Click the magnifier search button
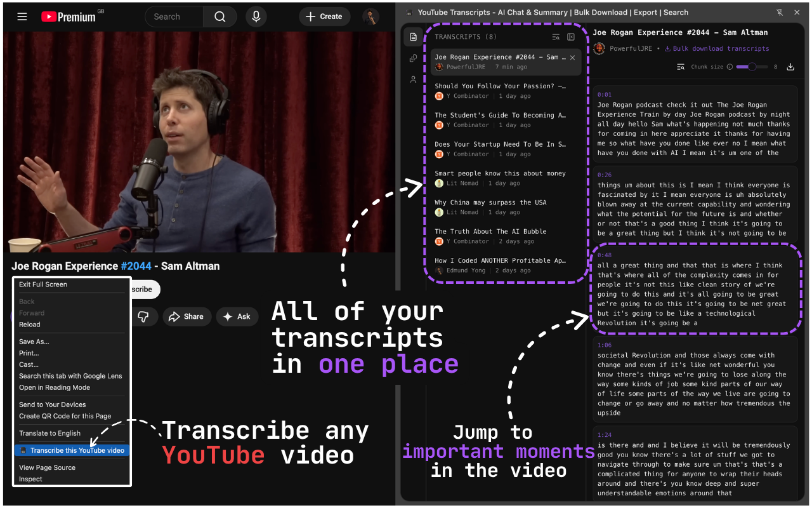This screenshot has height=508, width=812. [220, 17]
